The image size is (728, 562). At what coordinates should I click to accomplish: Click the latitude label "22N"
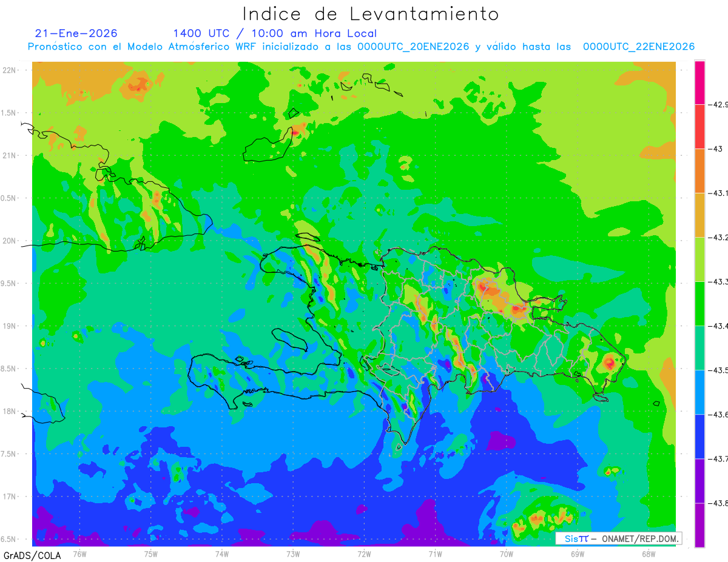click(x=8, y=70)
